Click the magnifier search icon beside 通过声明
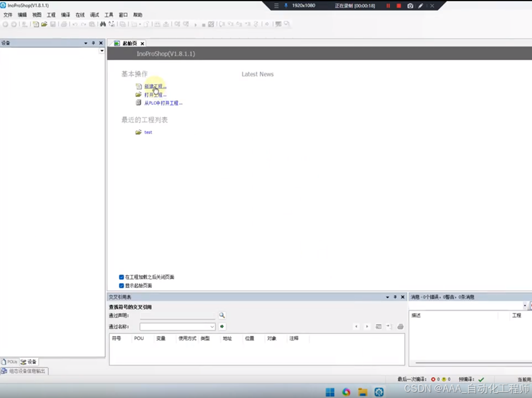The width and height of the screenshot is (532, 398). (x=222, y=315)
